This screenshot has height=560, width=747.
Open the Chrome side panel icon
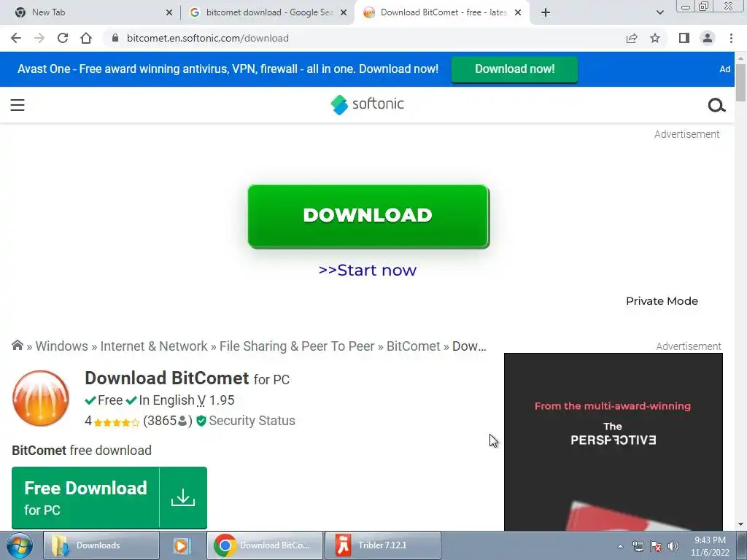(x=684, y=38)
